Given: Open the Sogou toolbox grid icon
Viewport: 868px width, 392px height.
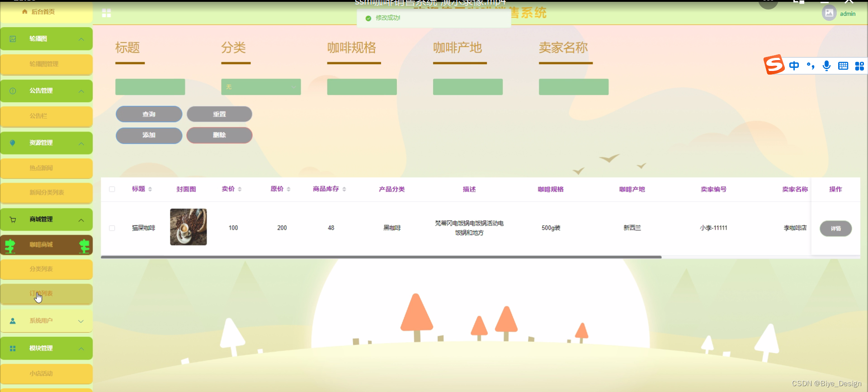Looking at the screenshot, I should [x=859, y=66].
